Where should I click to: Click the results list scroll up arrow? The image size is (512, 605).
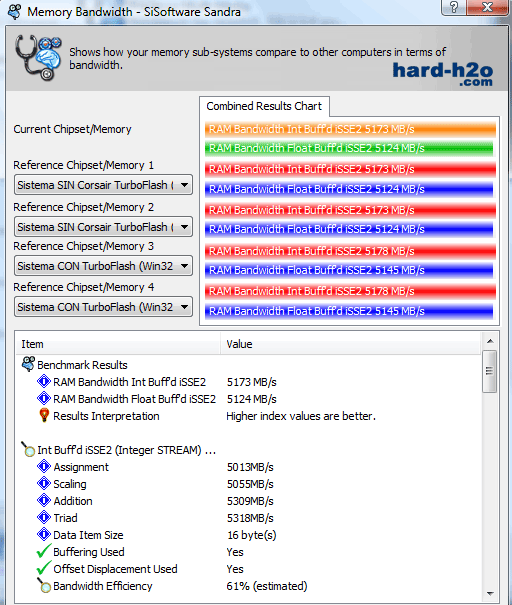tap(490, 341)
